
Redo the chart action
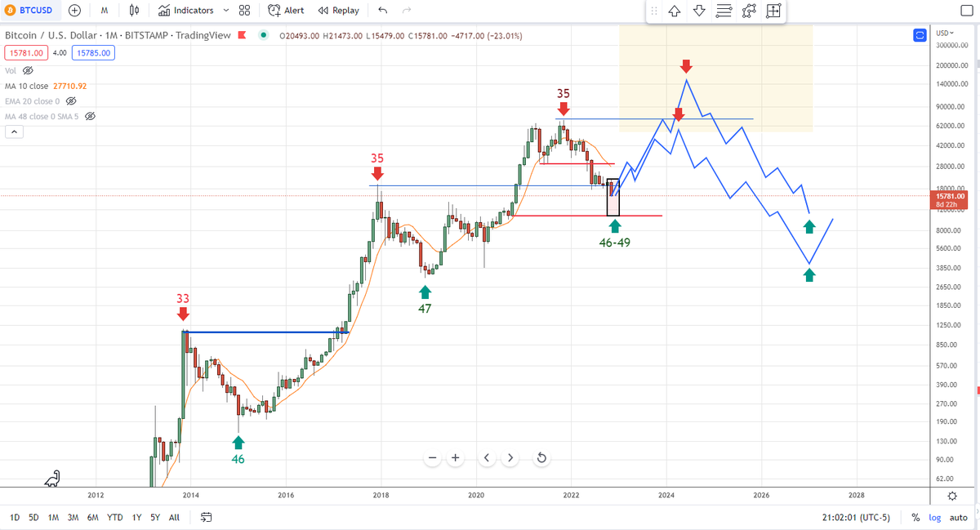(x=407, y=11)
